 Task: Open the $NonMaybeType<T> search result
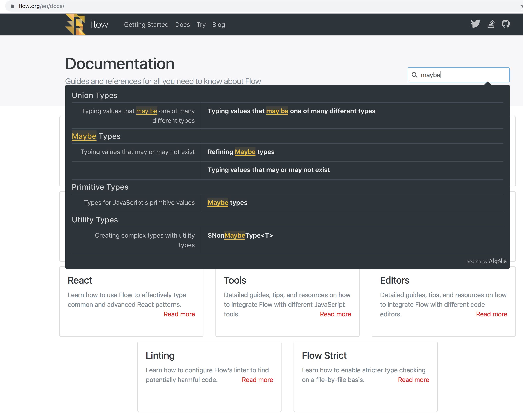[240, 235]
